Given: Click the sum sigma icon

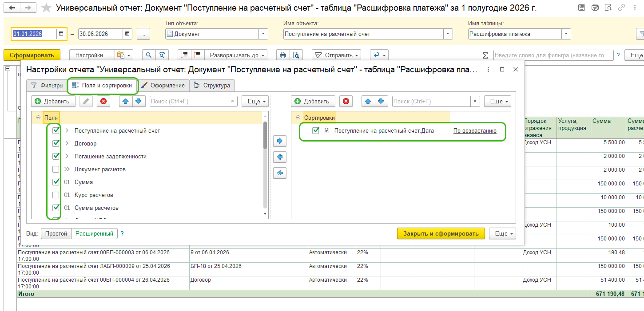Looking at the screenshot, I should coord(485,55).
